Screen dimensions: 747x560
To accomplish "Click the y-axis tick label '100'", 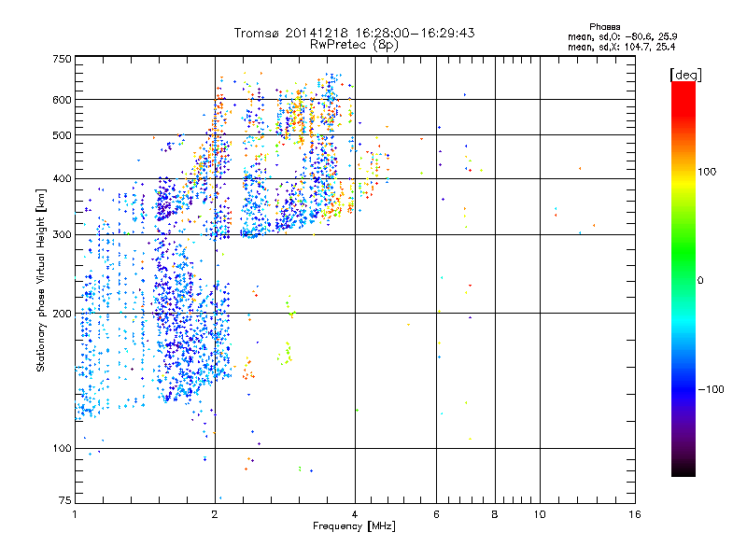I will [62, 449].
